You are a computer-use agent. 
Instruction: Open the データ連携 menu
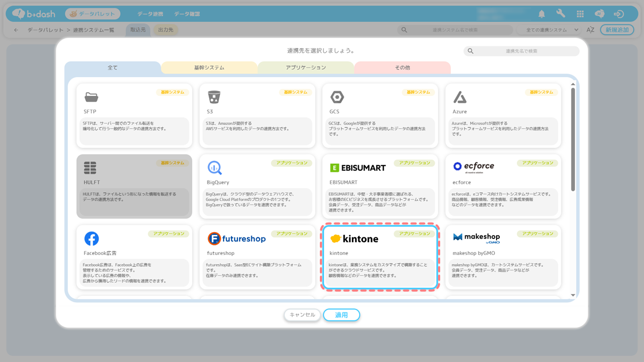tap(150, 14)
